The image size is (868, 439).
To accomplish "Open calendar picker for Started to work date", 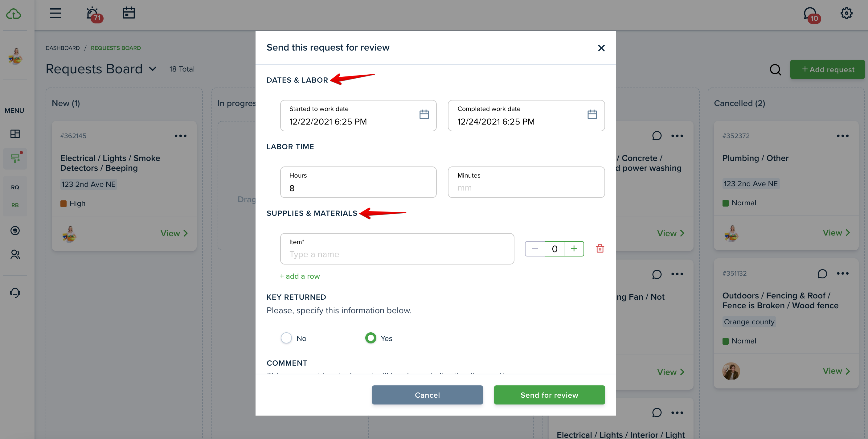I will click(x=424, y=115).
